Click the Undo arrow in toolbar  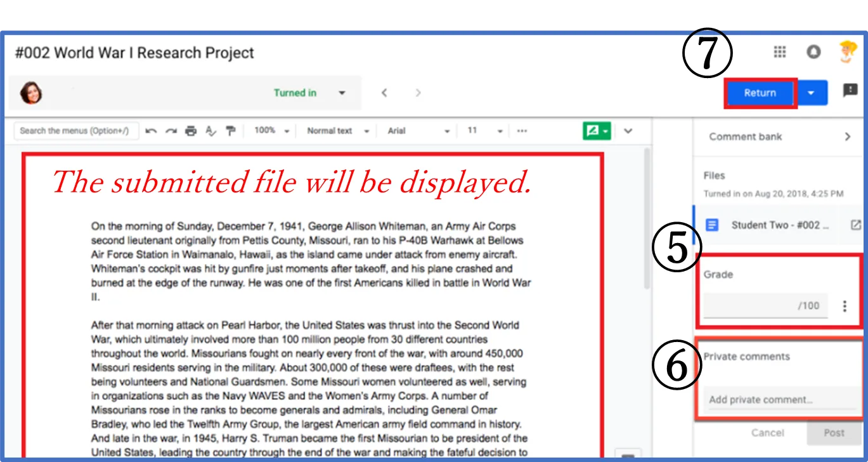pos(151,131)
